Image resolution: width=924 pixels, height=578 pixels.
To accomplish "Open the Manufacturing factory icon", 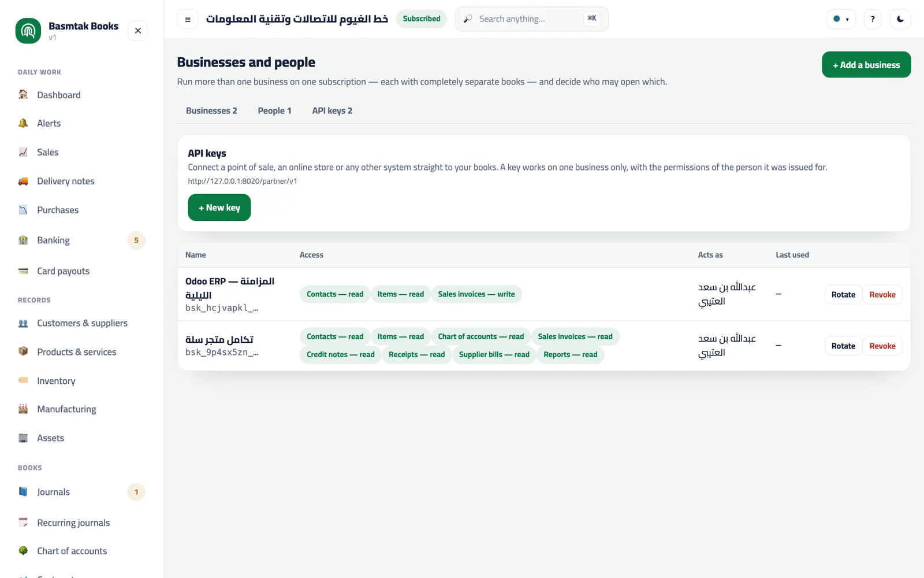I will coord(23,409).
